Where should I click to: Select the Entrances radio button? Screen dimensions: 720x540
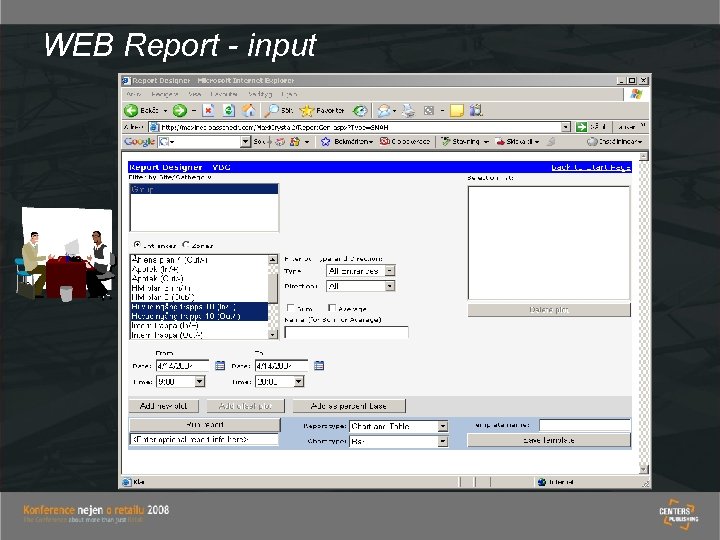coord(137,245)
